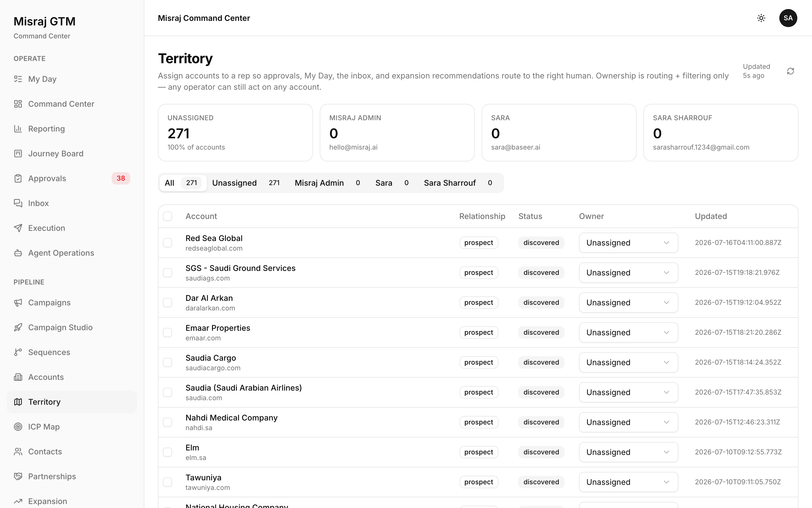Click the Territory map icon
The image size is (812, 508).
pyautogui.click(x=18, y=402)
